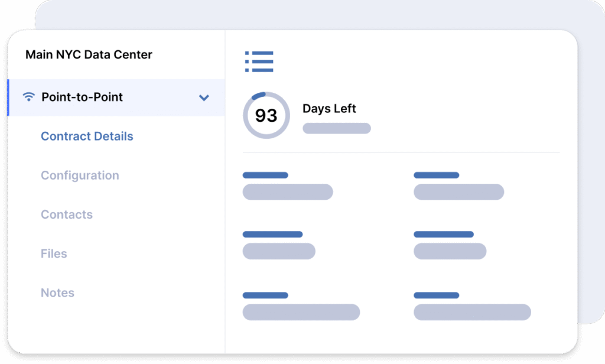Select the Point-to-Point menu row
Screen dimensions: 605x364
pyautogui.click(x=116, y=97)
